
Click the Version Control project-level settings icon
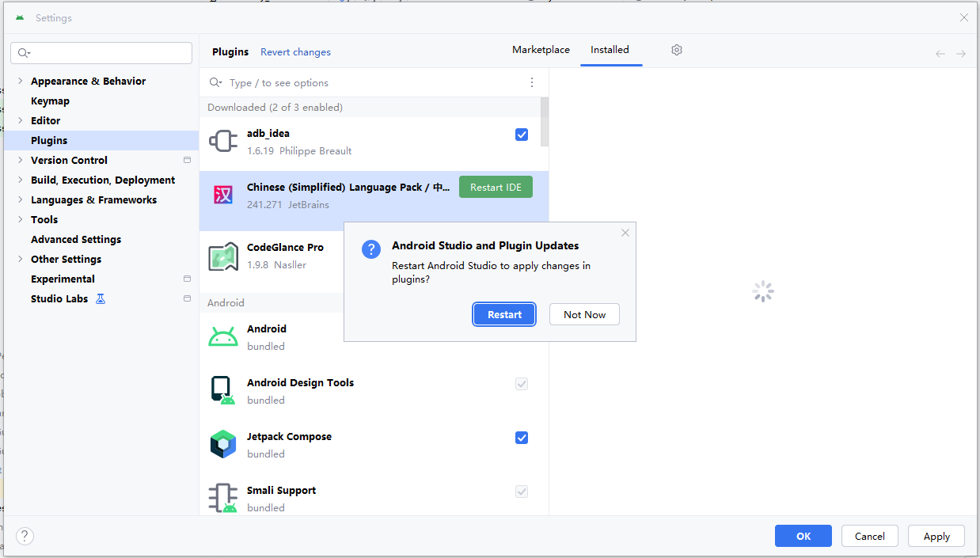tap(188, 160)
